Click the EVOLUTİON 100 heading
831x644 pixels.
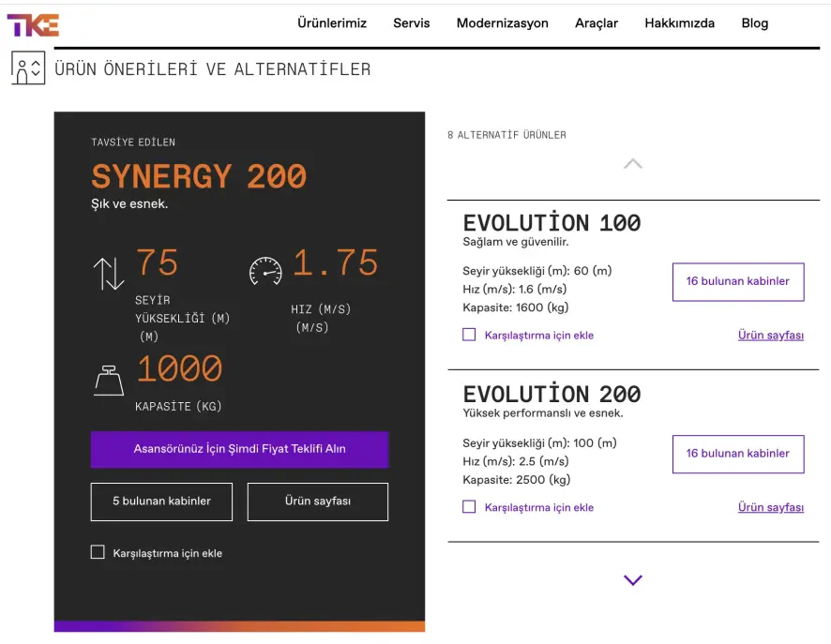(551, 222)
